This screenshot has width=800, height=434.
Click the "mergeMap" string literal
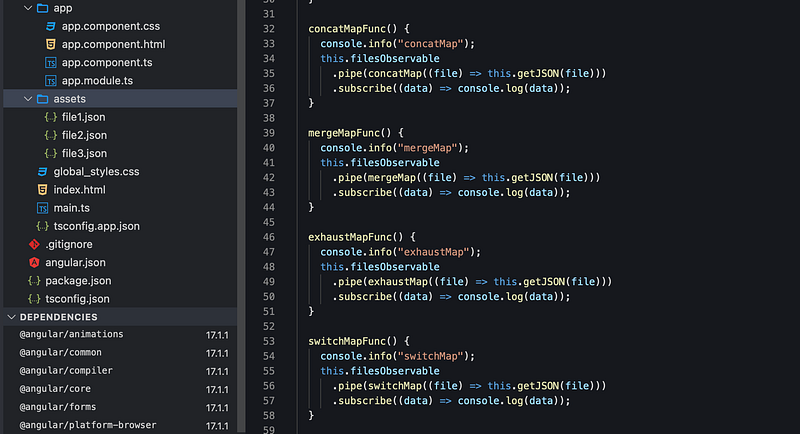(427, 148)
